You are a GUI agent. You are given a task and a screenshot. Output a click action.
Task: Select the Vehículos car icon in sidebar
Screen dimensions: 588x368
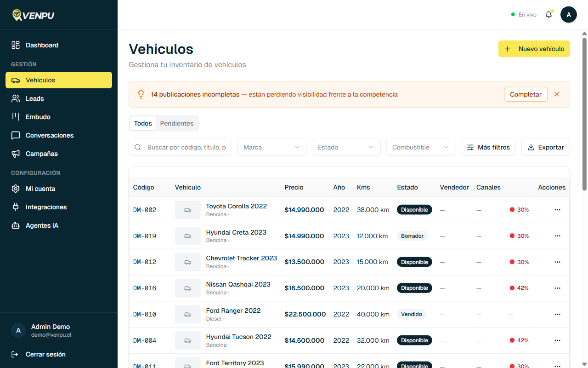tap(15, 80)
